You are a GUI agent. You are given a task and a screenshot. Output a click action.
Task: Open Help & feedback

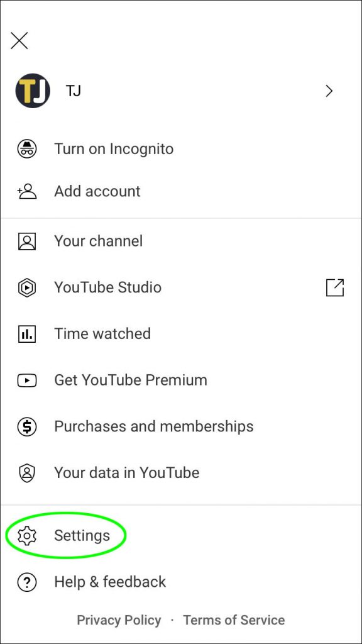pos(109,582)
